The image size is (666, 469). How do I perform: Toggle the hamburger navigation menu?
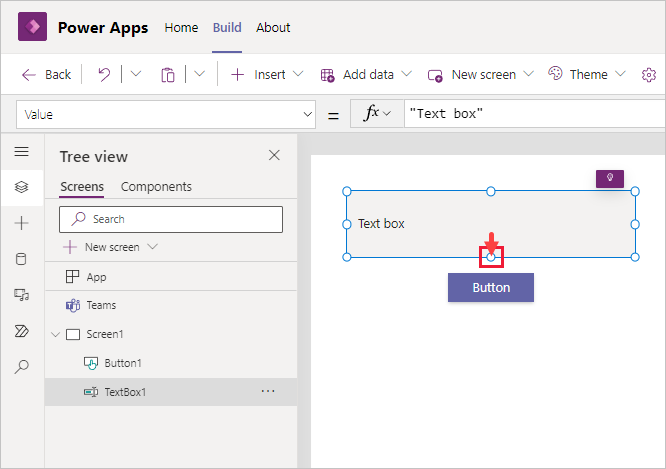coord(22,152)
